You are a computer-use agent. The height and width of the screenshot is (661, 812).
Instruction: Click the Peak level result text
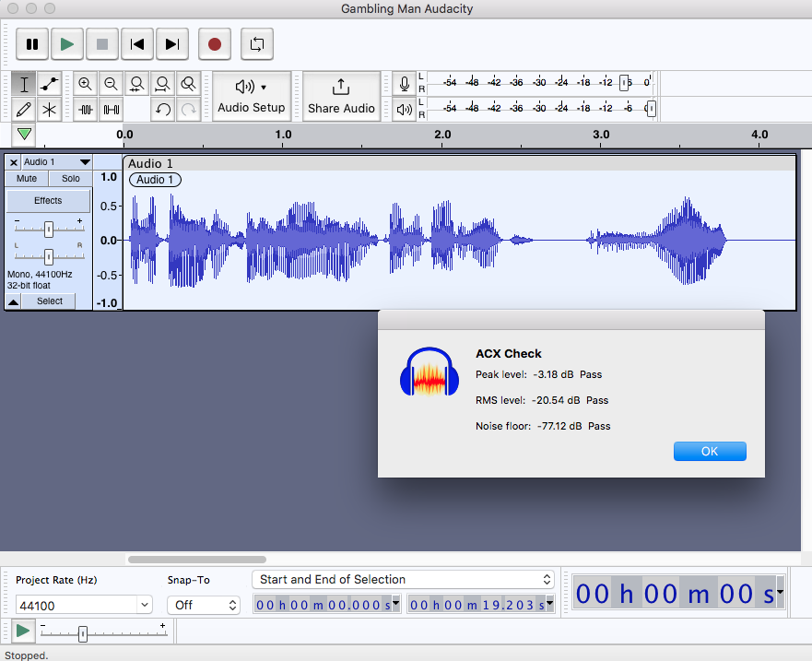click(x=538, y=374)
